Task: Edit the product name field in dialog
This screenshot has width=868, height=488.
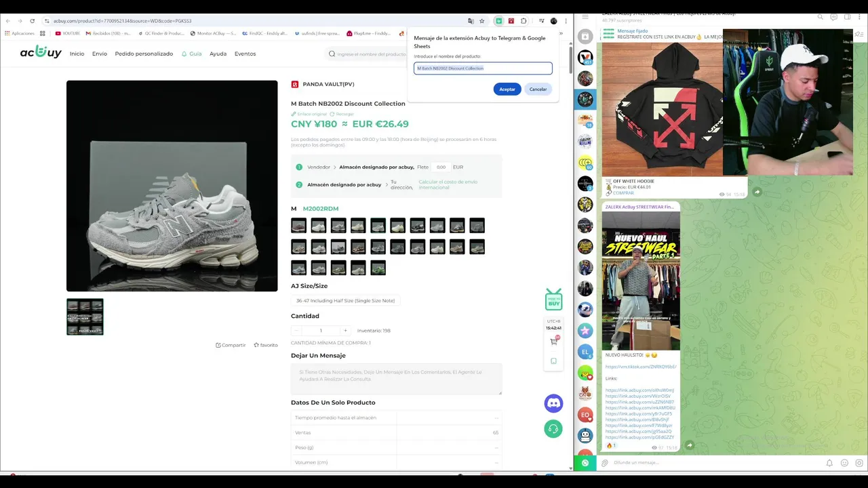Action: (483, 68)
